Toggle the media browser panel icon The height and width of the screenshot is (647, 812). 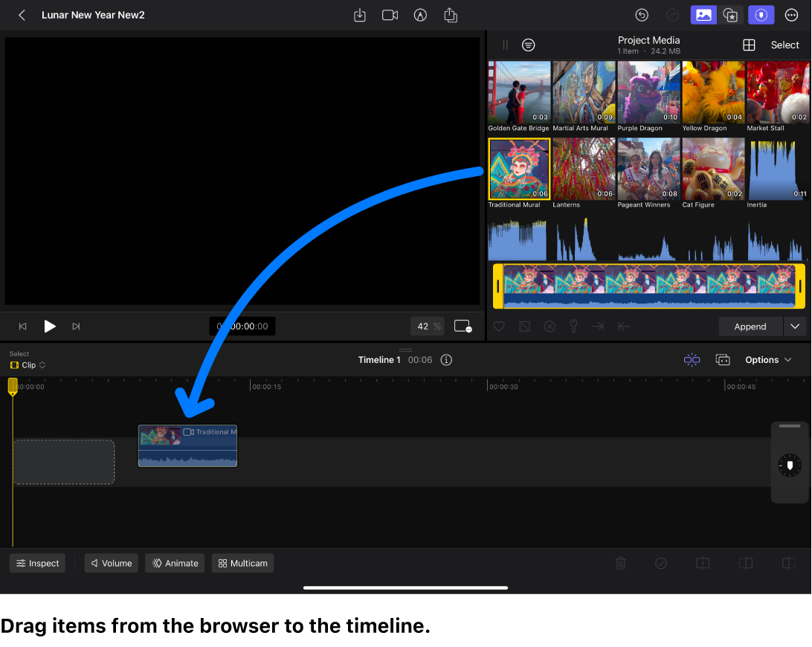[703, 15]
